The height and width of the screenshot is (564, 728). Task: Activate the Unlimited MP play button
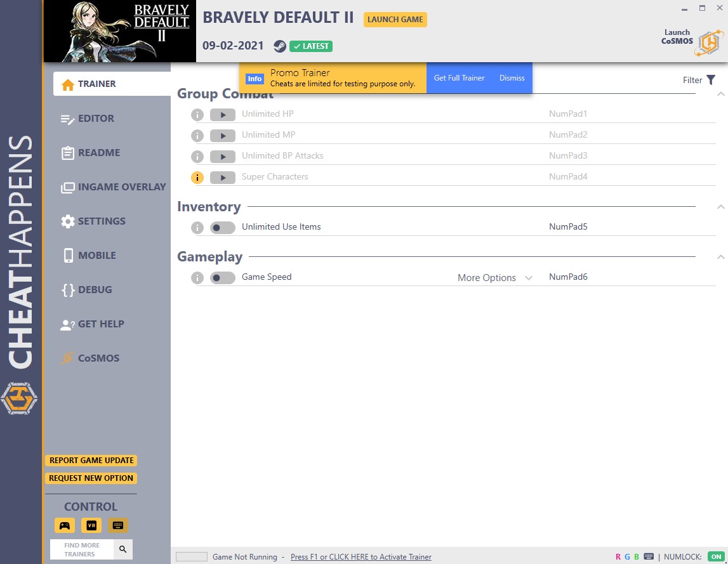click(222, 136)
